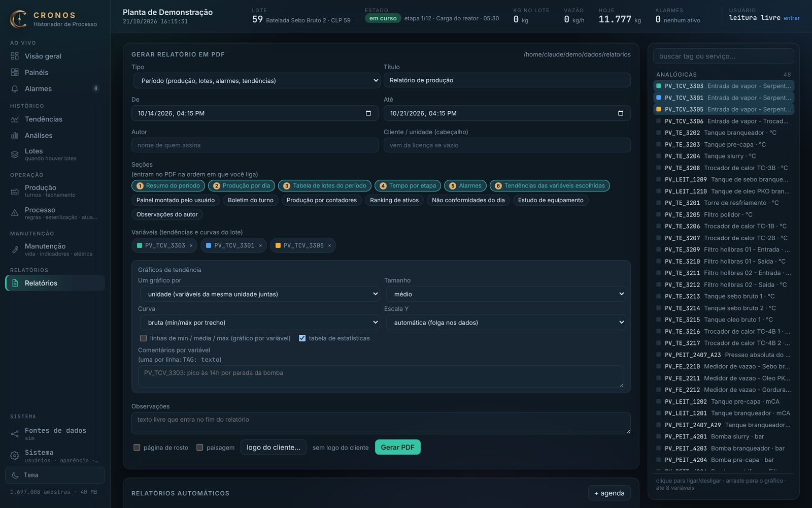This screenshot has width=812, height=508.
Task: Enable linhas de mín / média / máx checkbox
Action: pos(143,338)
